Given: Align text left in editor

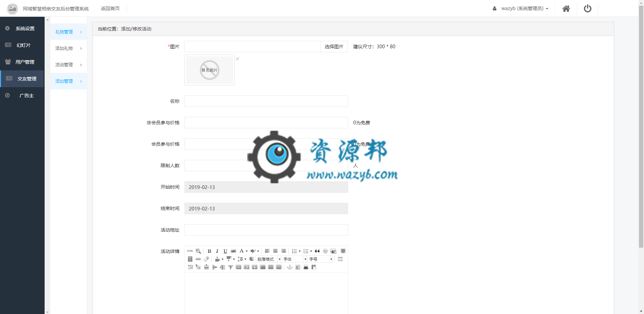Looking at the screenshot, I should coord(267,251).
